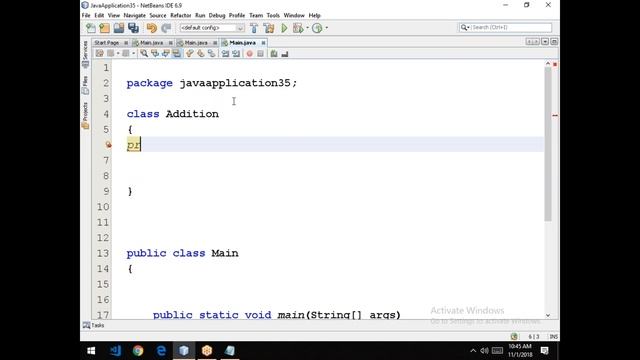Click the Undo arrow icon
This screenshot has width=640, height=360.
click(151, 28)
